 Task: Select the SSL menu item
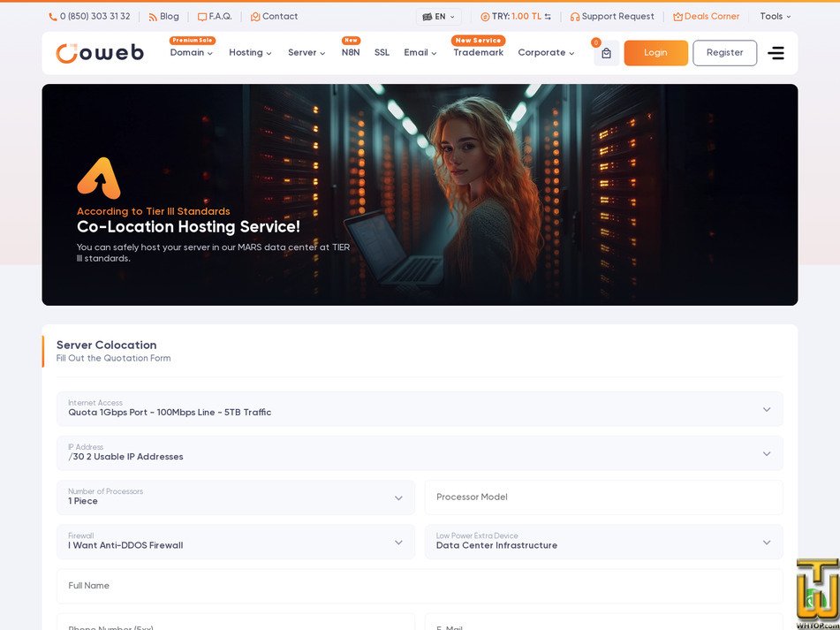[382, 53]
